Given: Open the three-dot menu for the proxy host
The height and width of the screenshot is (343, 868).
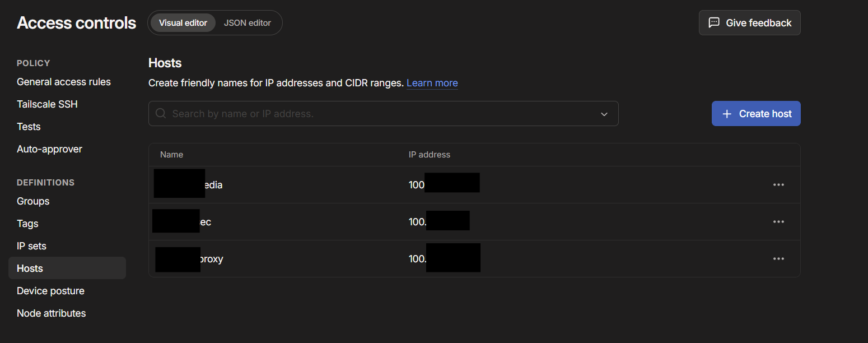Looking at the screenshot, I should [x=778, y=259].
